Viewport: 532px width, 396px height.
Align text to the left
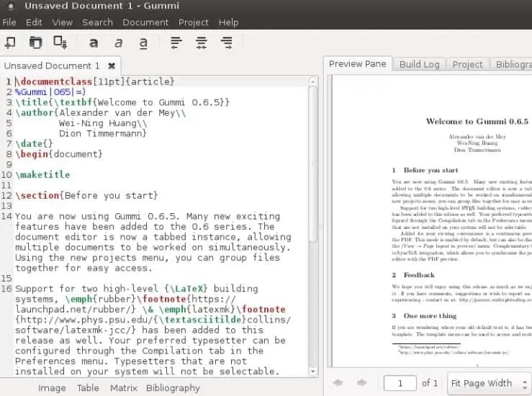tap(176, 42)
